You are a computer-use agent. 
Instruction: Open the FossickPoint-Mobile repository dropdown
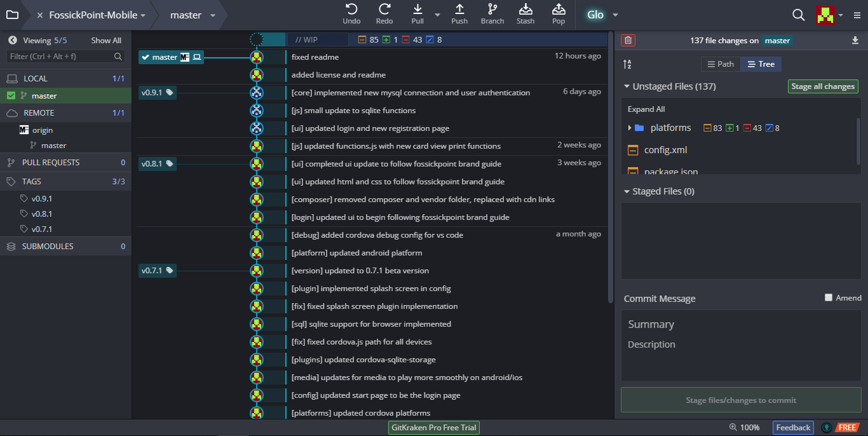[x=143, y=15]
